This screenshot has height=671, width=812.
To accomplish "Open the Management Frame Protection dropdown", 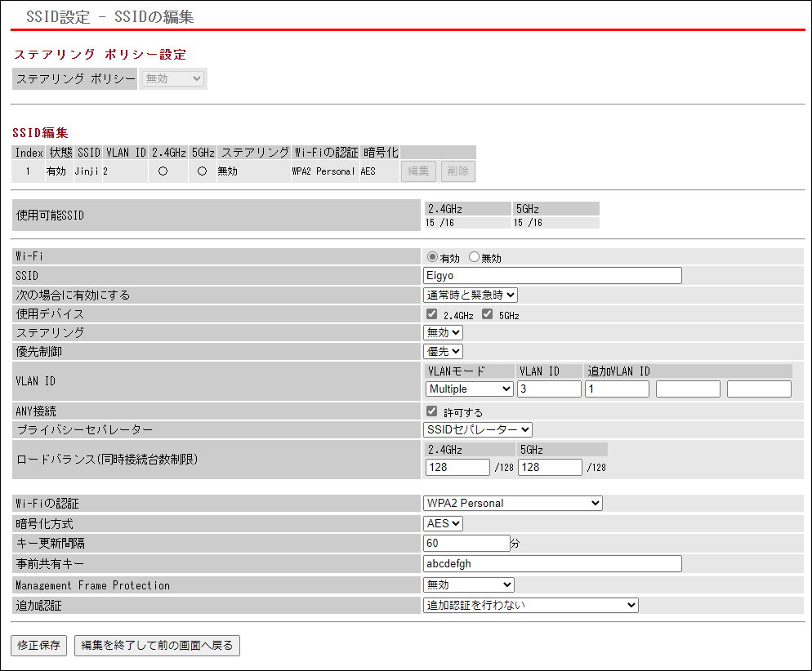I will point(469,584).
